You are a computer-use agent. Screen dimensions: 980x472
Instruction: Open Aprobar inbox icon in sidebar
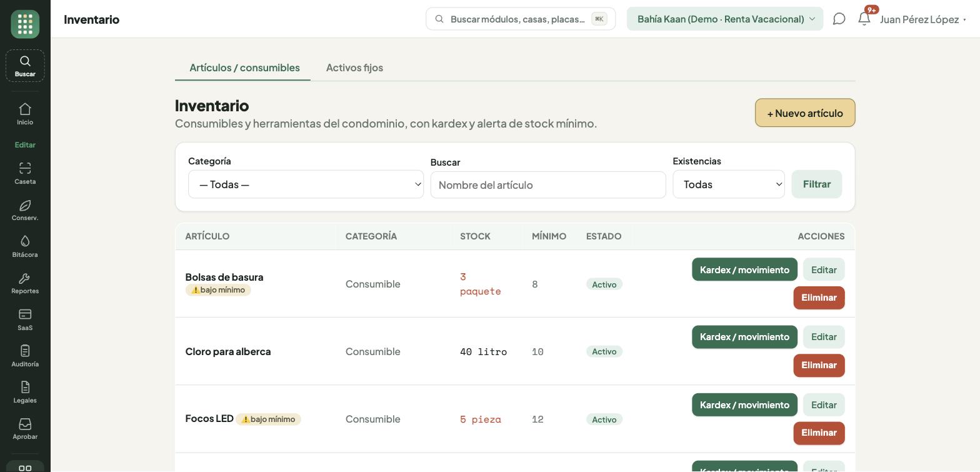coord(25,424)
